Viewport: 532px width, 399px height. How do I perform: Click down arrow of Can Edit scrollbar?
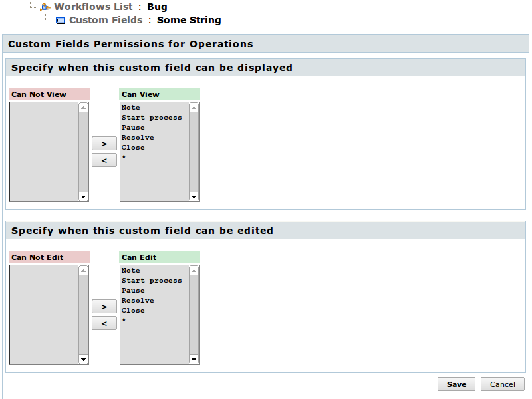click(194, 359)
